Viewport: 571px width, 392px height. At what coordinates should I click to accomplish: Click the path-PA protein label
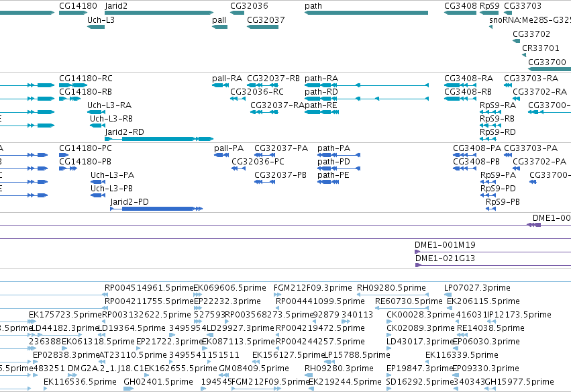tap(333, 148)
